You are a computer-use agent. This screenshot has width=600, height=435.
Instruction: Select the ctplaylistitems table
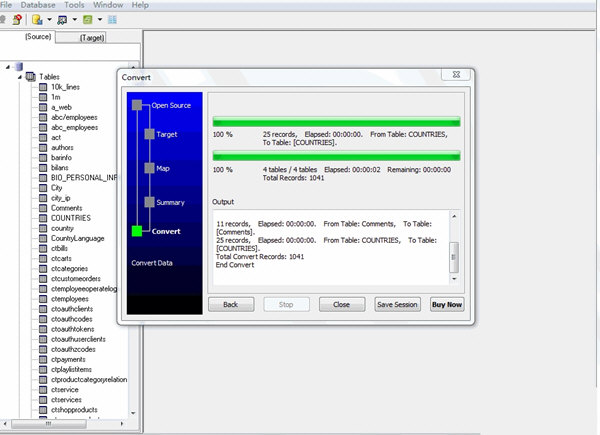tap(71, 370)
